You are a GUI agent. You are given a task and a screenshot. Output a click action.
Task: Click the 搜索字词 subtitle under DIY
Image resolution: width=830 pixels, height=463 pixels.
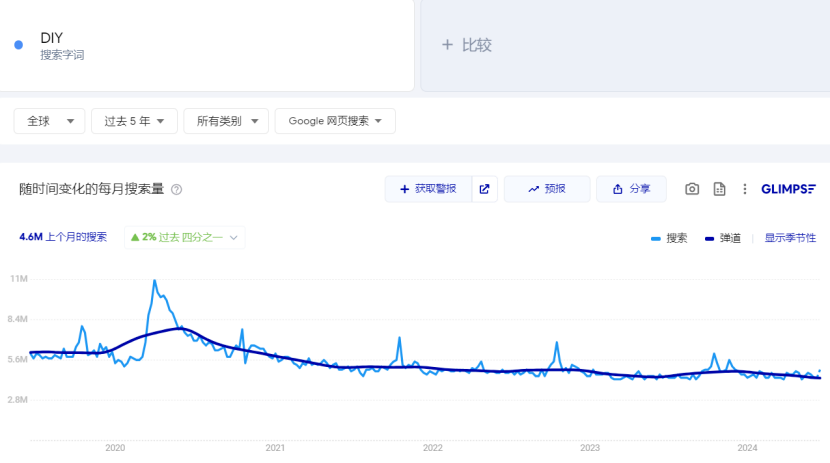(62, 55)
